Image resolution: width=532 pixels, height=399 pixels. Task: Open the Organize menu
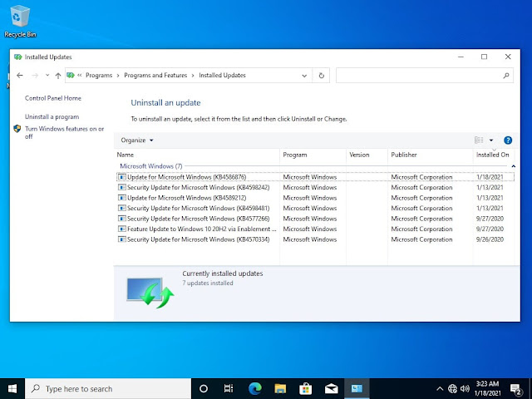click(136, 140)
